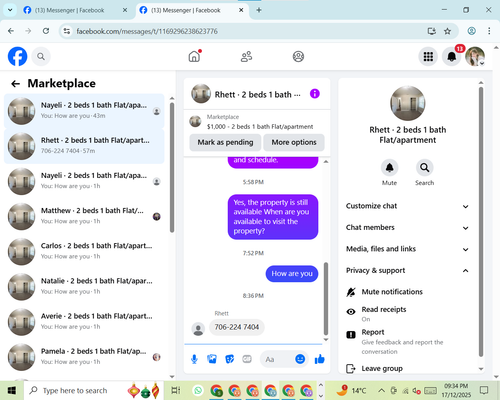Open the Averie conversation

(x=84, y=322)
